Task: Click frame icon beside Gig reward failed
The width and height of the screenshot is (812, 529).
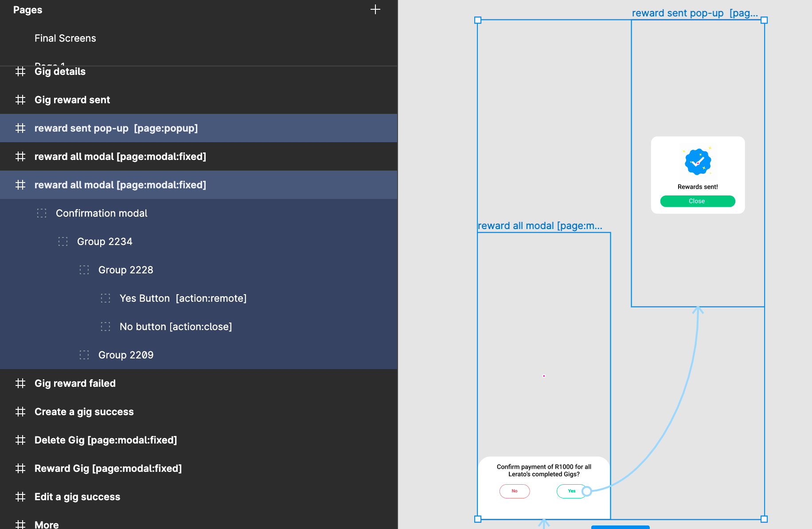Action: pos(20,383)
